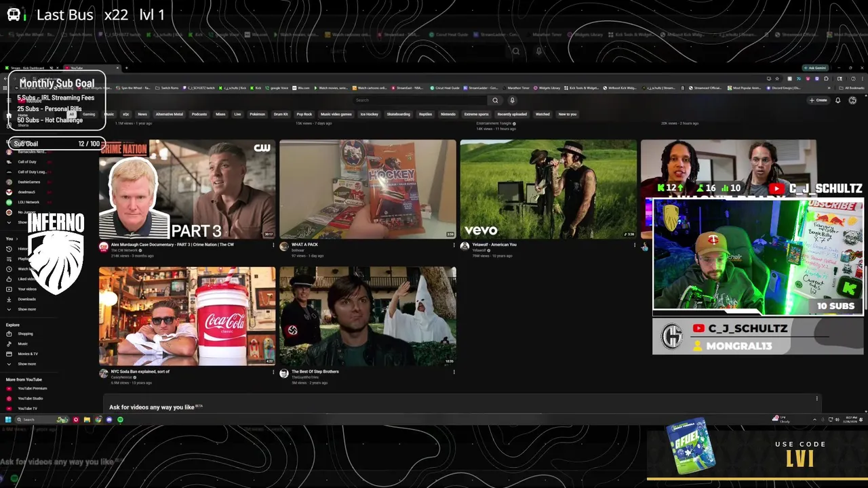868x488 pixels.
Task: Click Alex Murdaugh Case Documentary title link
Action: [172, 245]
